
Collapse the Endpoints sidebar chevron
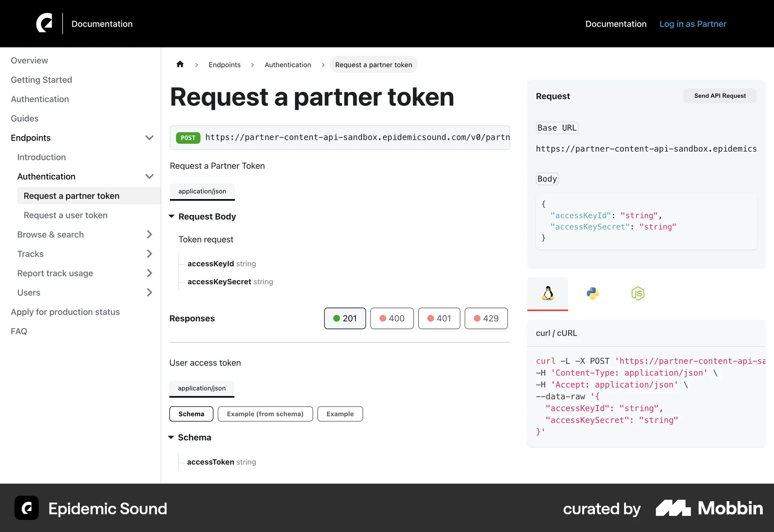coord(150,137)
